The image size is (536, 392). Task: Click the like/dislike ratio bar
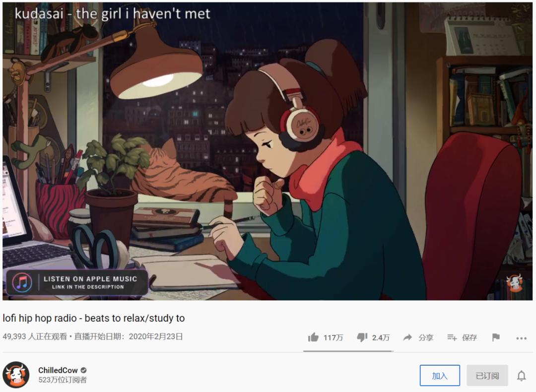pos(348,351)
